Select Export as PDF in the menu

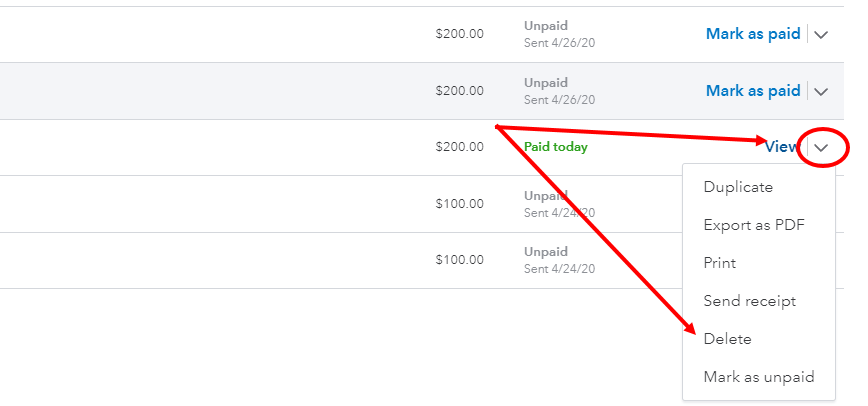(x=754, y=225)
